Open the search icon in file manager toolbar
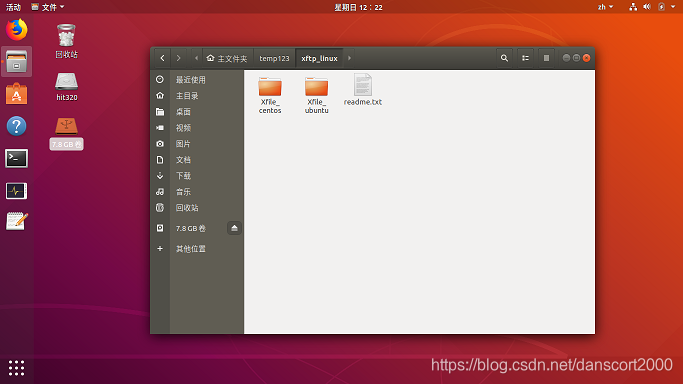This screenshot has width=683, height=384. pos(504,58)
